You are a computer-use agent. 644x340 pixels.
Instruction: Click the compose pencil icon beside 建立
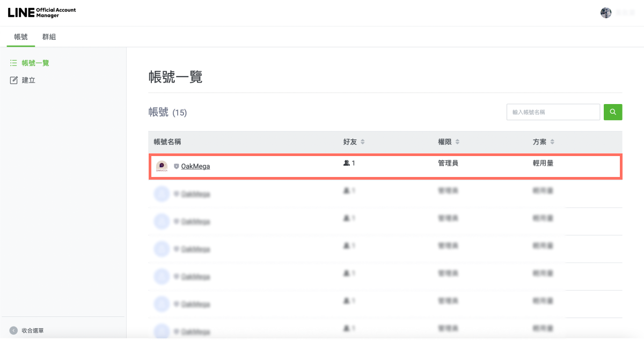[x=14, y=79]
